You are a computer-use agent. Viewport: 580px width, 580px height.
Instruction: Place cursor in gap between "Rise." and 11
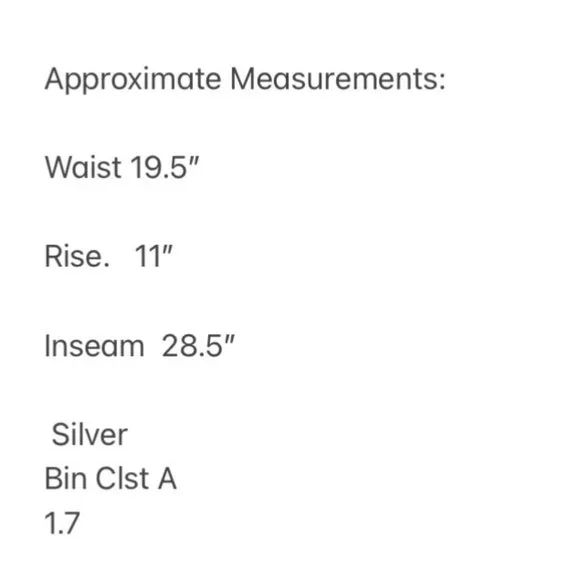click(122, 256)
